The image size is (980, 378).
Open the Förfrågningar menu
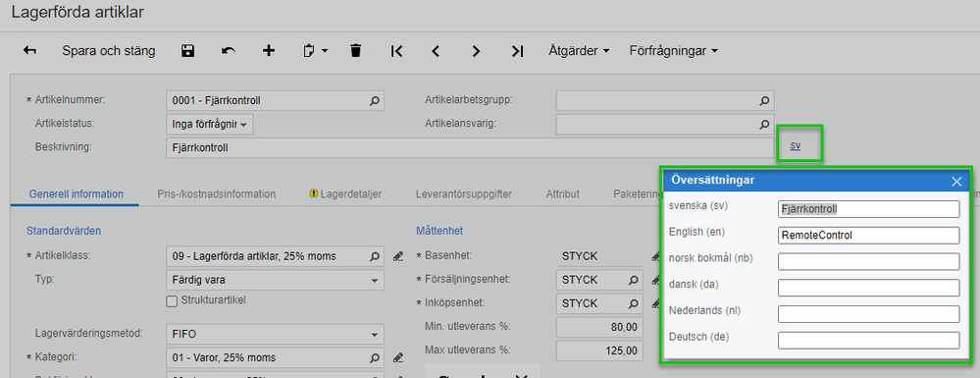point(673,51)
